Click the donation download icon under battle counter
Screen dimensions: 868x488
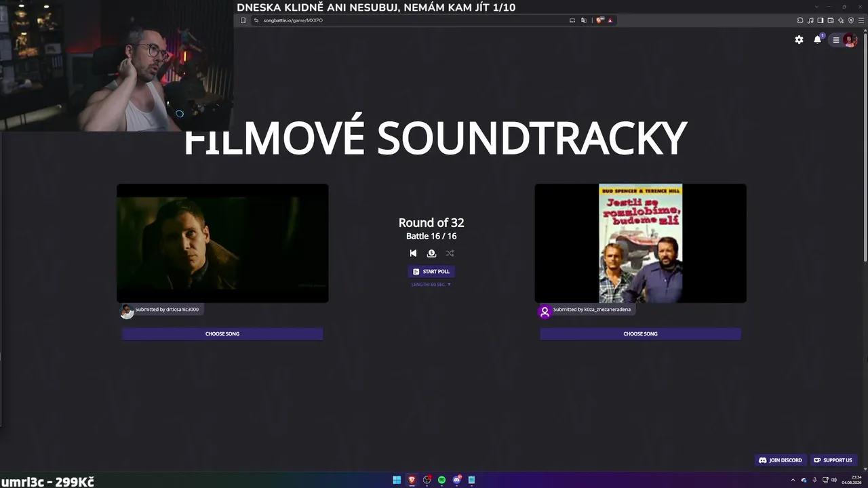[x=431, y=253]
